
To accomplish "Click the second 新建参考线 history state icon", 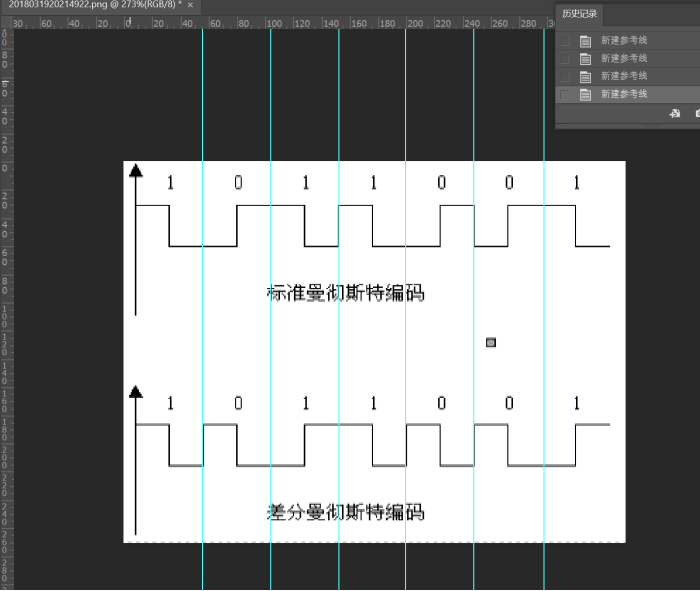I will (x=585, y=59).
